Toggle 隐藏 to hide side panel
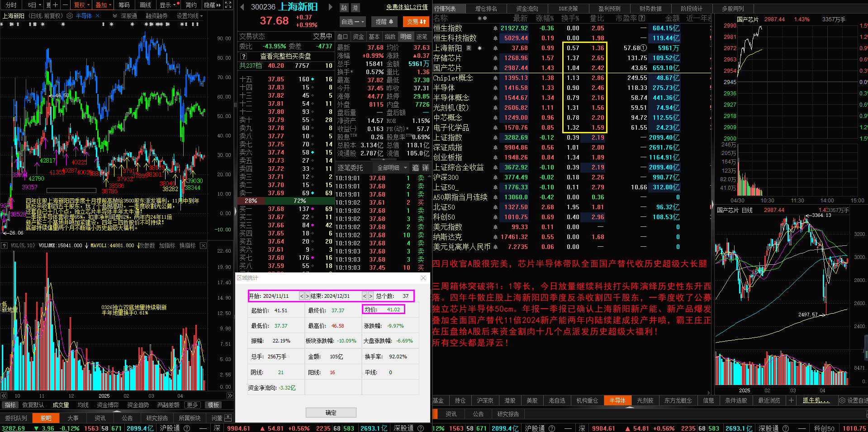Image resolution: width=868 pixels, height=432 pixels. [x=212, y=5]
